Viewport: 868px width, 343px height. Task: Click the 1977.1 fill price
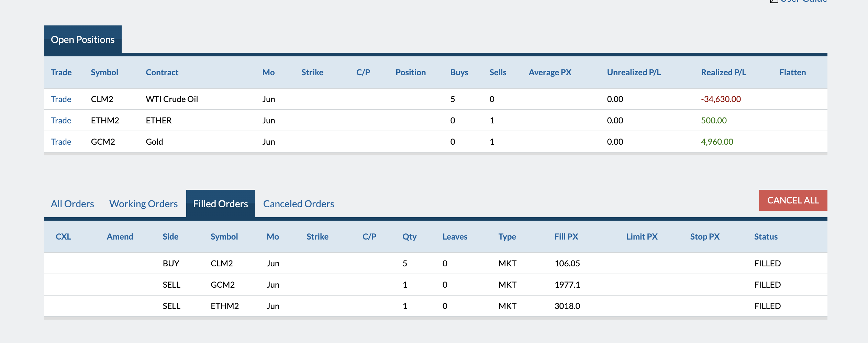(567, 285)
